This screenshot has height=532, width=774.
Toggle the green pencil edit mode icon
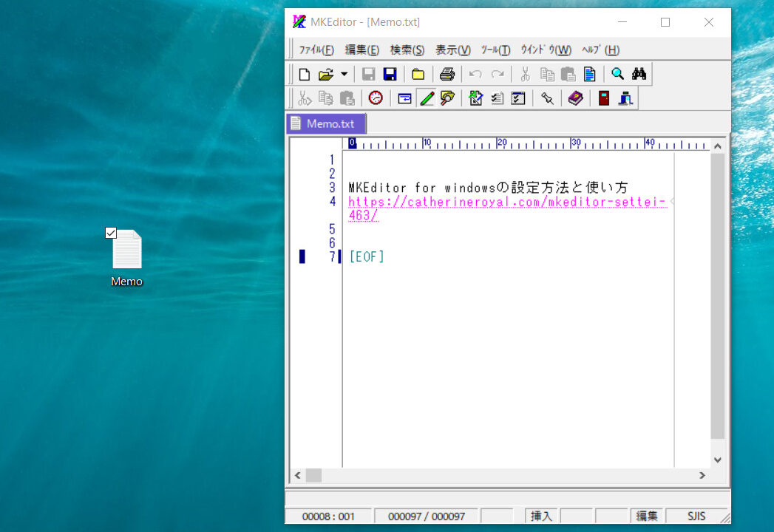click(x=427, y=98)
